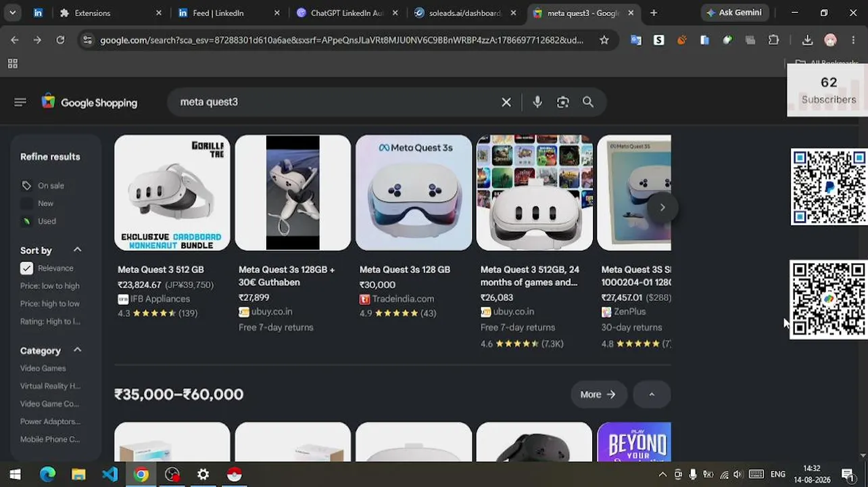Click the ENG language indicator in taskbar
Screen dimensions: 868x487
click(x=778, y=474)
